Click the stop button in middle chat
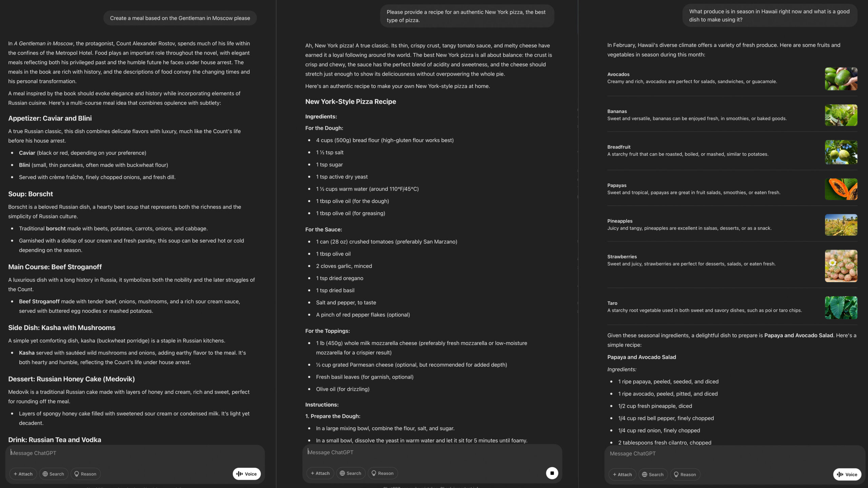 552,474
